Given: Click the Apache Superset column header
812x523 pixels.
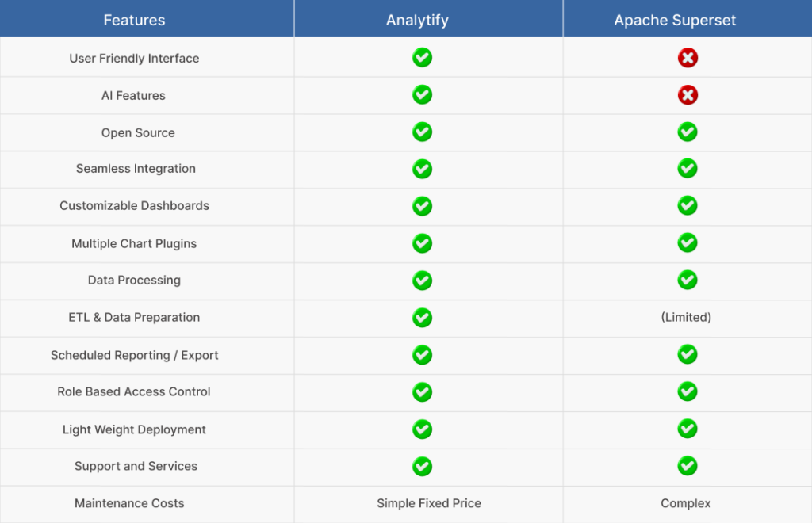Looking at the screenshot, I should coord(675,20).
